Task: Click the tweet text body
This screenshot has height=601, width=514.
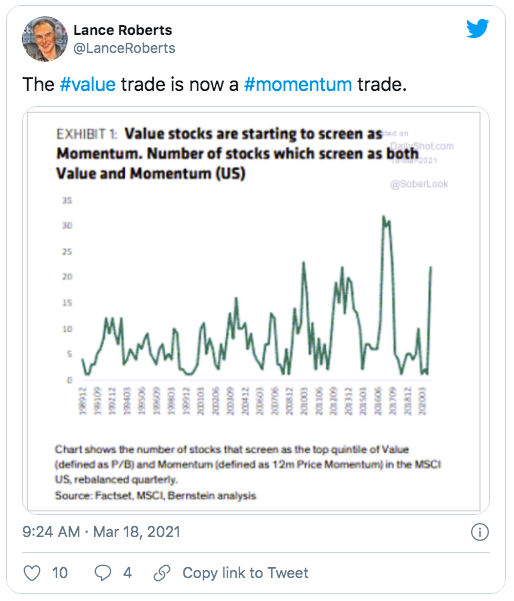Action: click(215, 84)
